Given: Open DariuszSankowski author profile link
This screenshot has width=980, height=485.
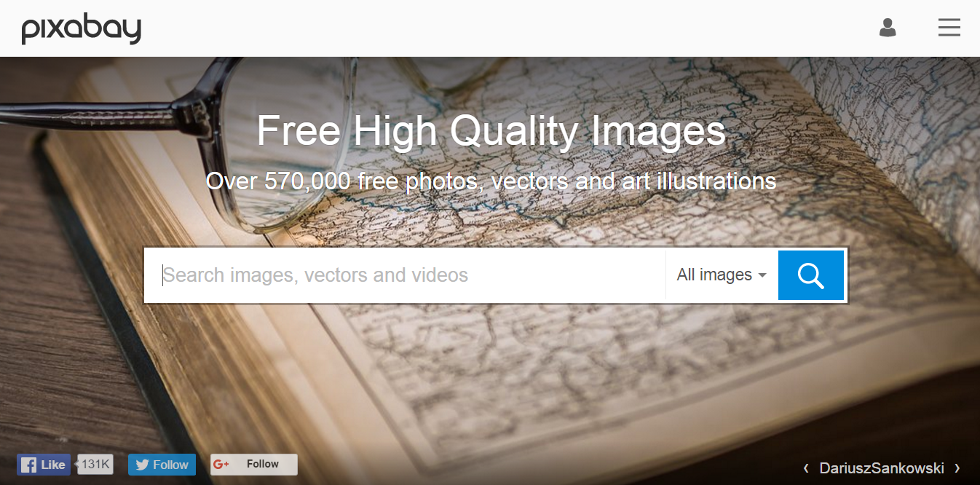Looking at the screenshot, I should point(882,468).
